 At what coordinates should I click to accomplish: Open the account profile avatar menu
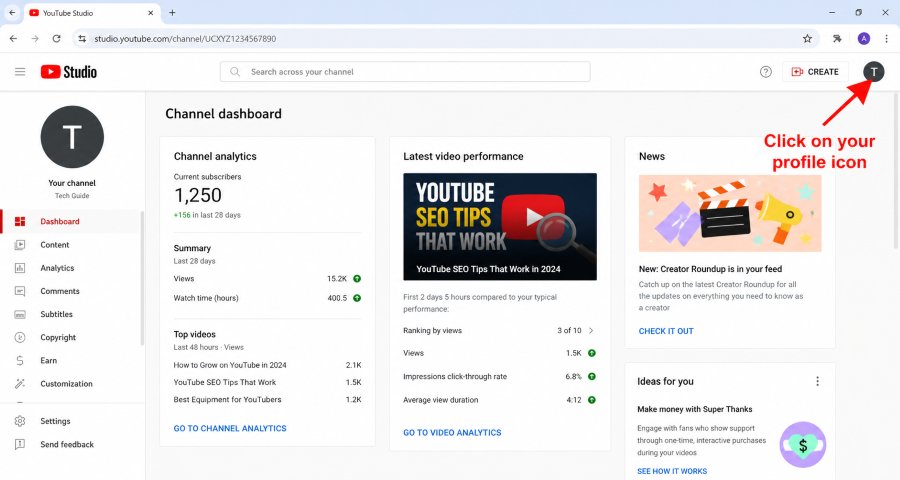coord(874,72)
